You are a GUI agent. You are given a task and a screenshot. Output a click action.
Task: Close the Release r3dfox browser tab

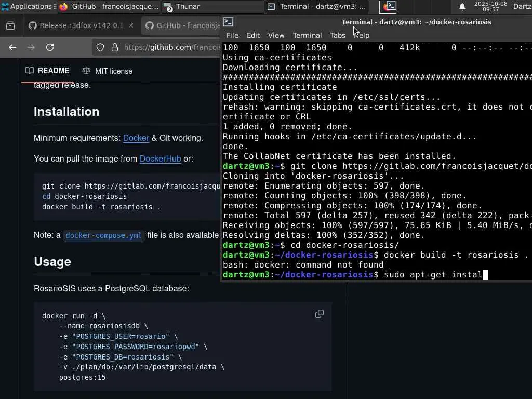131,25
